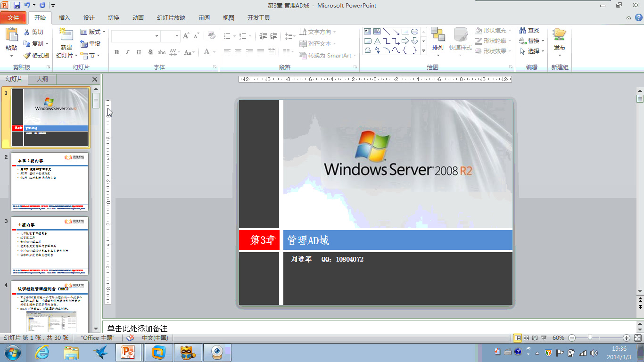Close the slides thumbnail pane
Image resolution: width=644 pixels, height=362 pixels.
95,79
